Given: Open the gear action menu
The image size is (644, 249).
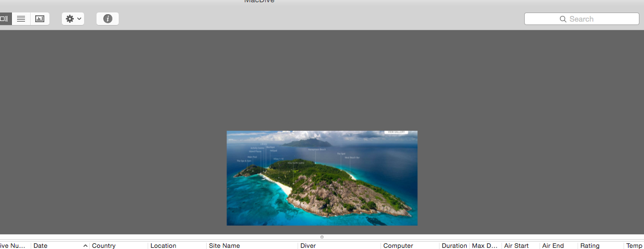Looking at the screenshot, I should 73,19.
